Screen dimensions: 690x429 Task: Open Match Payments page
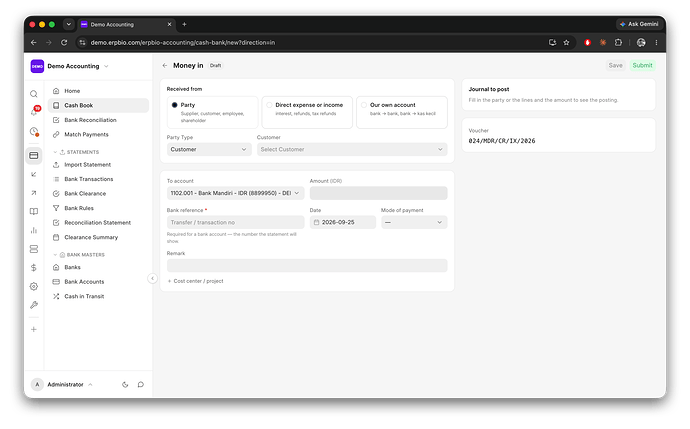point(98,135)
